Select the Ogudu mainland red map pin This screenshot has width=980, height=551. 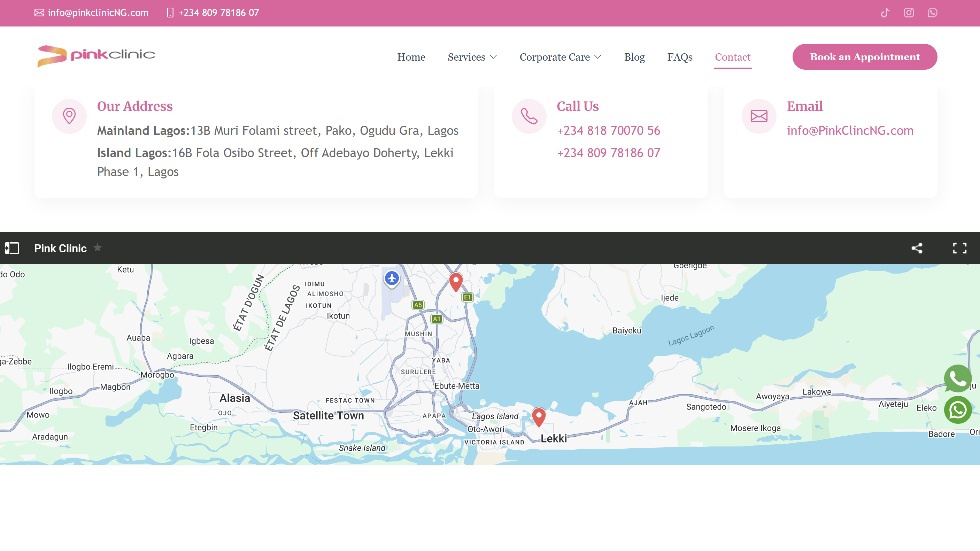tap(455, 281)
